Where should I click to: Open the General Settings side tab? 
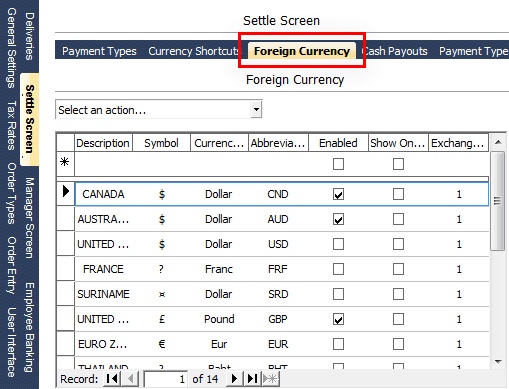11,48
